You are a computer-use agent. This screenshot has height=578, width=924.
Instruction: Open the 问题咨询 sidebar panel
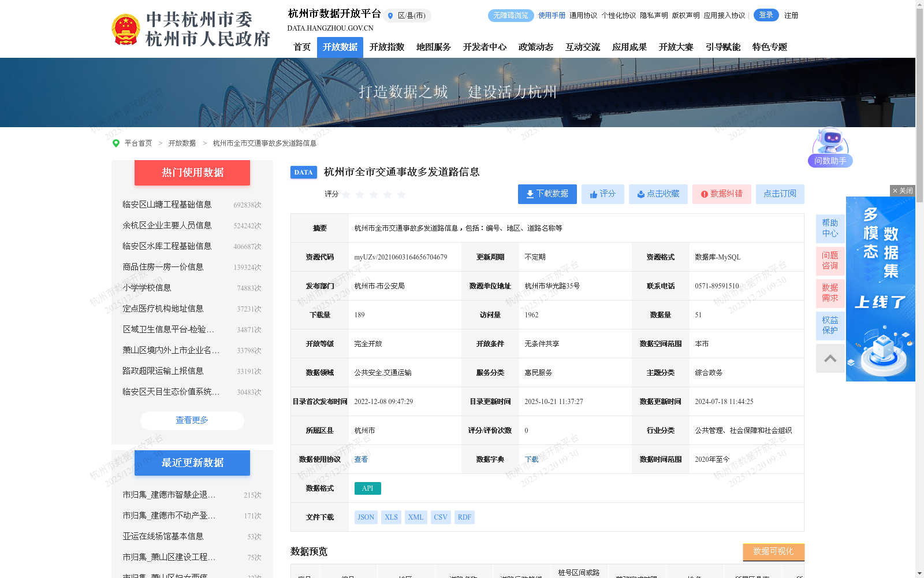point(830,261)
